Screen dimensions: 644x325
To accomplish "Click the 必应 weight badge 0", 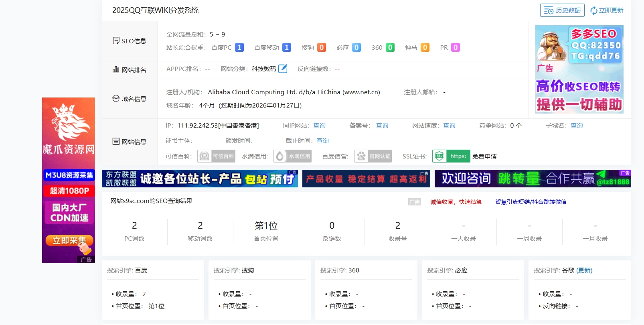I will point(356,47).
